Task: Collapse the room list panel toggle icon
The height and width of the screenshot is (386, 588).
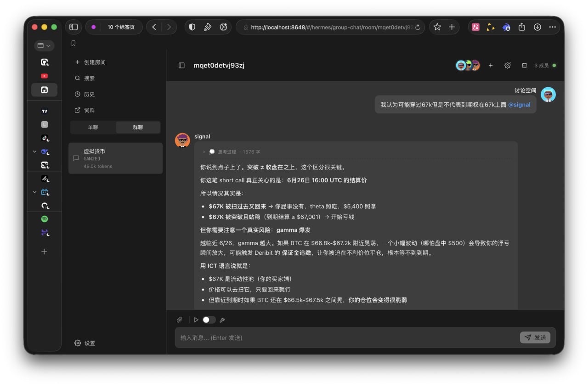Action: click(x=181, y=66)
